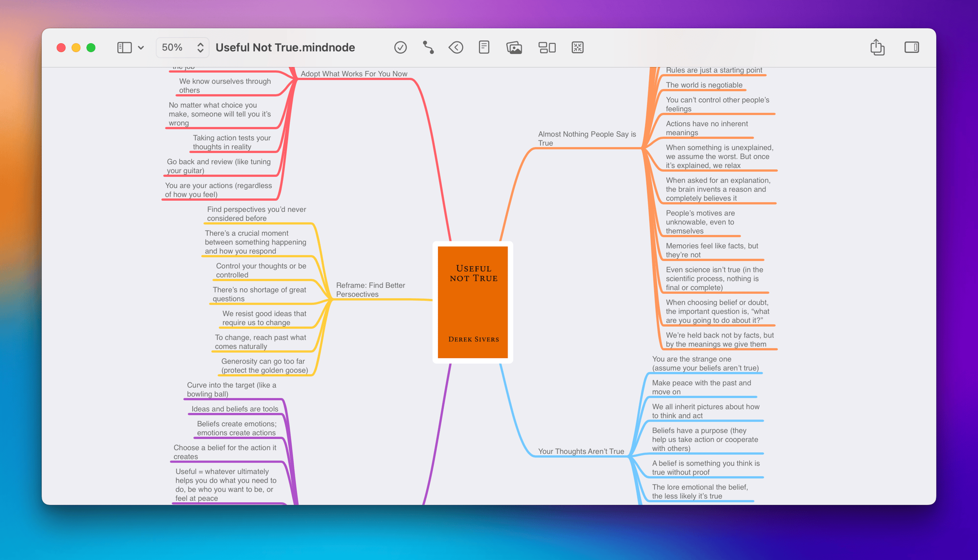Image resolution: width=978 pixels, height=560 pixels.
Task: Select node To change, reach past what comes naturally
Action: (260, 342)
